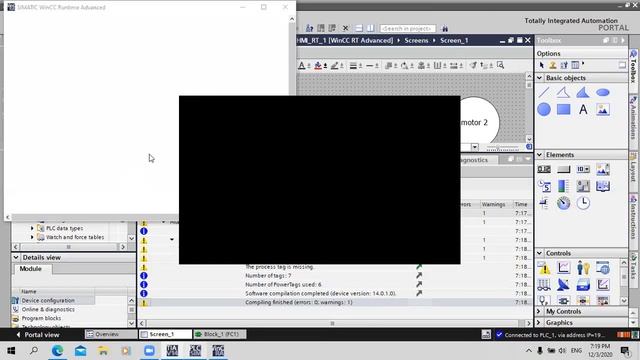Open the Animations side tab
Image resolution: width=640 pixels, height=360 pixels.
point(633,118)
